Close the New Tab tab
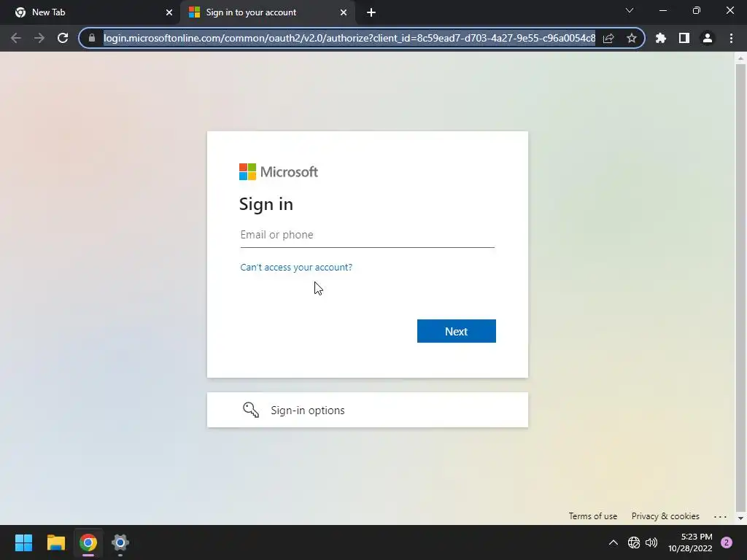The image size is (747, 560). coord(169,12)
